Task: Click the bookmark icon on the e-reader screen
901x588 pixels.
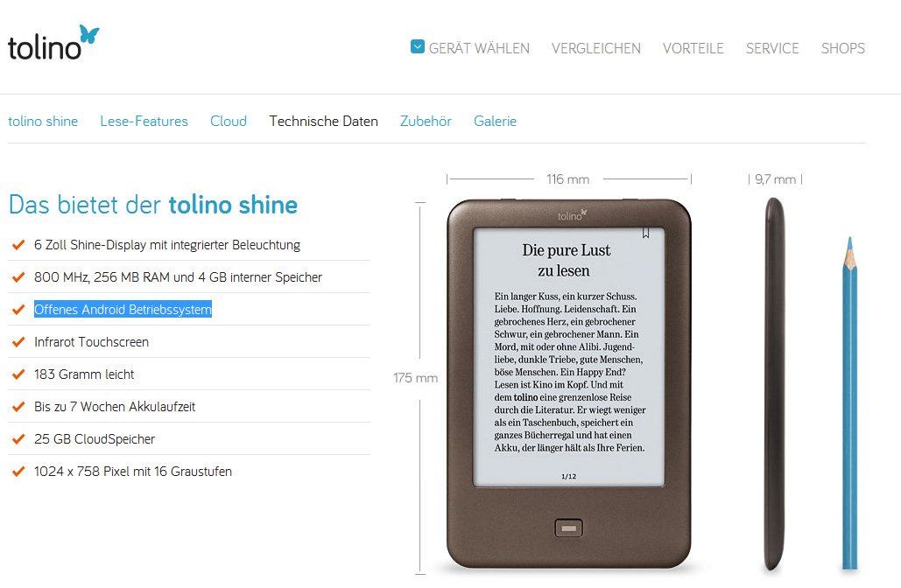Action: point(646,233)
